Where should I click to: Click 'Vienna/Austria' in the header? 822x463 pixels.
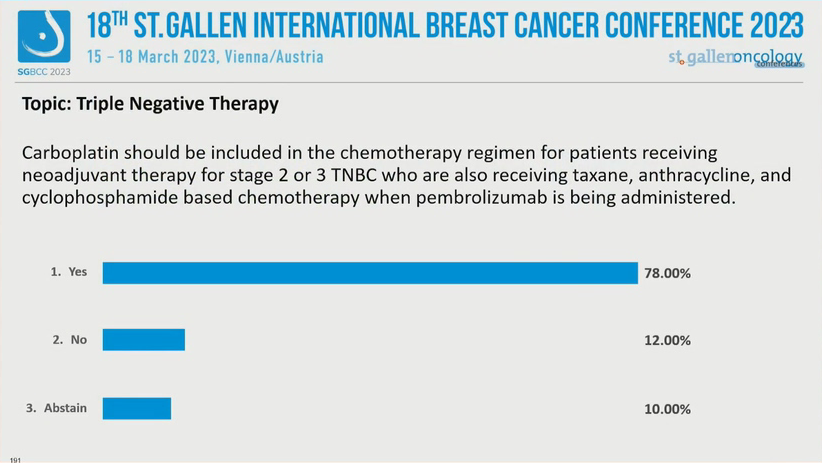(x=276, y=57)
